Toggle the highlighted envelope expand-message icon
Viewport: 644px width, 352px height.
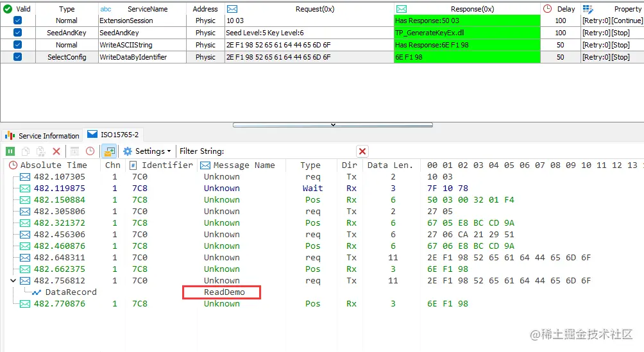pos(109,151)
